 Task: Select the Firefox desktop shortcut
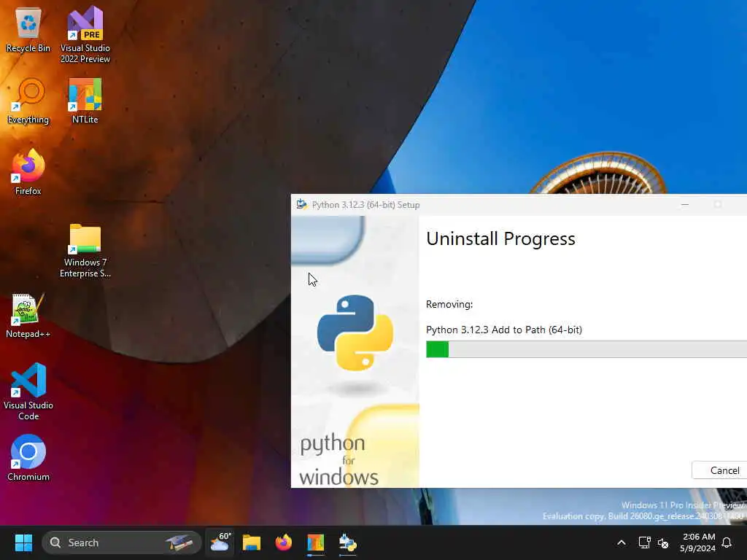point(28,172)
